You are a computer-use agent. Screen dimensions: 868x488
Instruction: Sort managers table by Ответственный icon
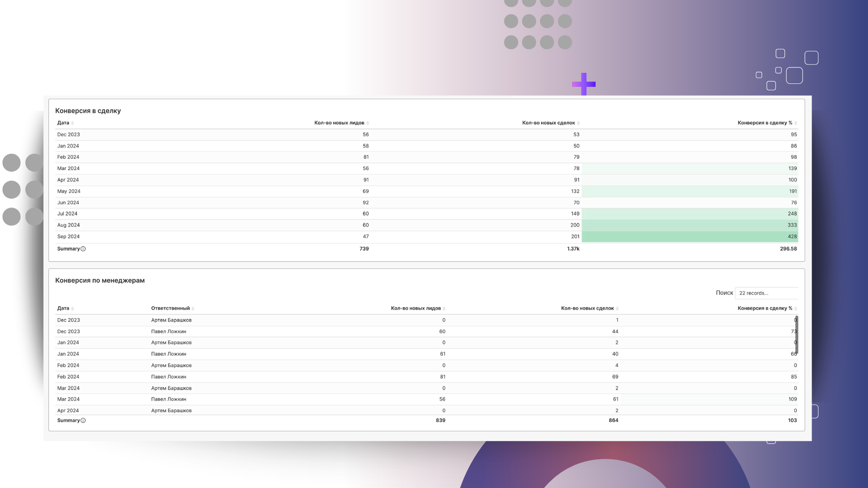click(193, 309)
